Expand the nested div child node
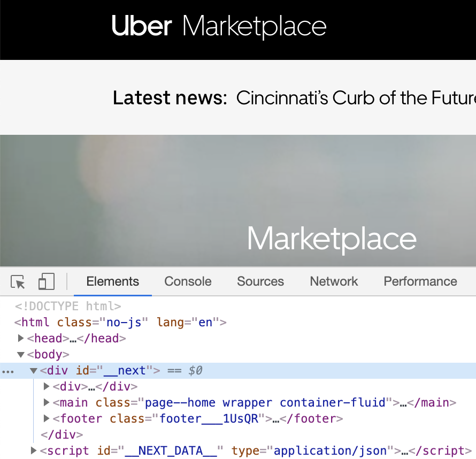Image resolution: width=476 pixels, height=459 pixels. [x=47, y=386]
